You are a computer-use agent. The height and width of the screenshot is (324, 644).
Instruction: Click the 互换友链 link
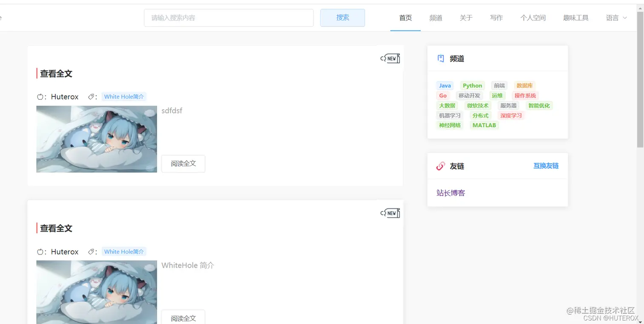click(x=546, y=166)
